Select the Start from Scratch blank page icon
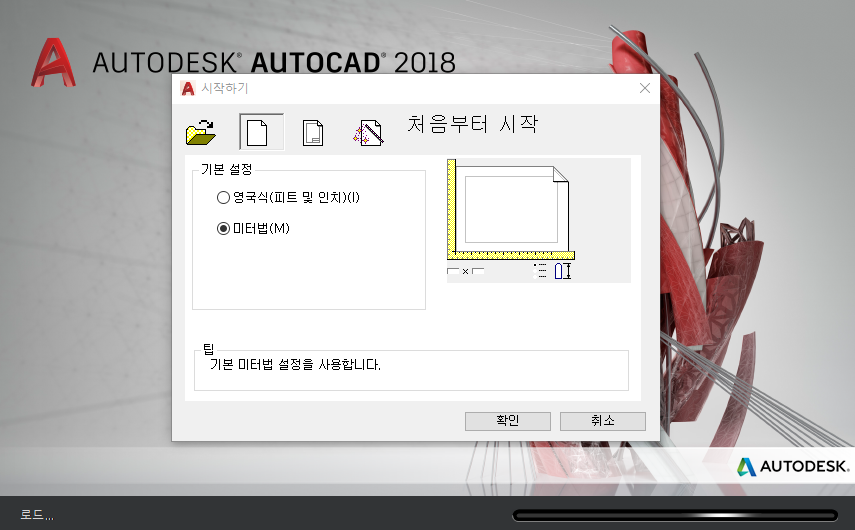Viewport: 855px width, 530px height. (x=262, y=132)
